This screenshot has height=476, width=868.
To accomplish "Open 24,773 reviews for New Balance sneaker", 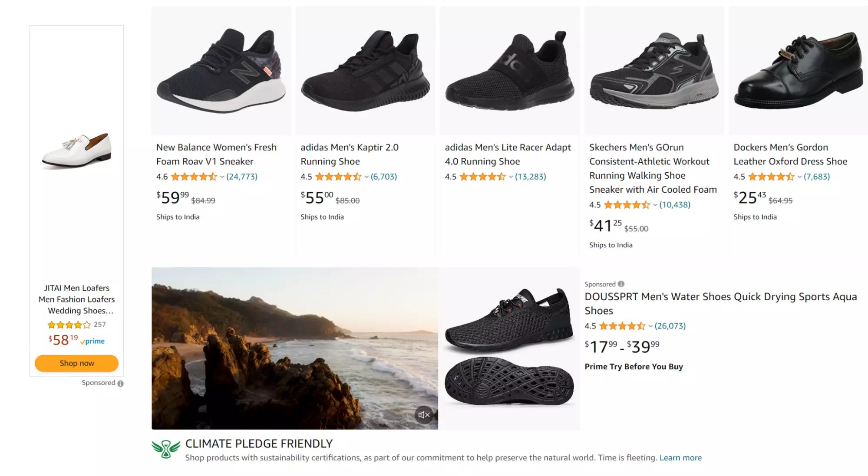I will (x=242, y=177).
